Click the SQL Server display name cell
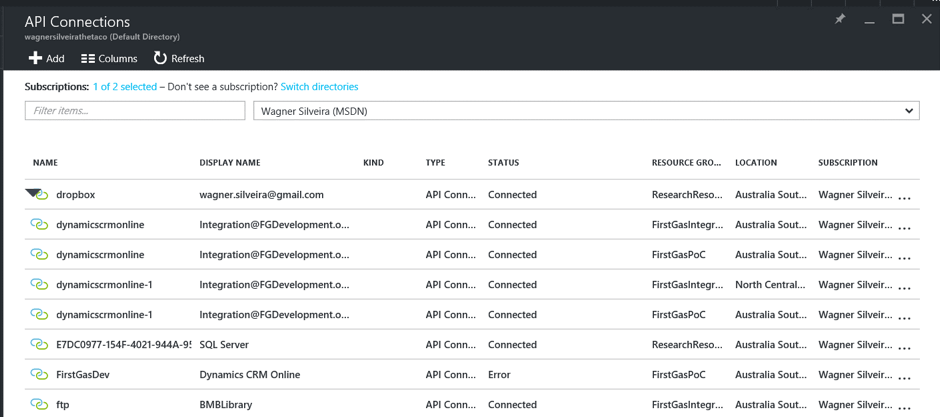The height and width of the screenshot is (417, 940). click(224, 345)
